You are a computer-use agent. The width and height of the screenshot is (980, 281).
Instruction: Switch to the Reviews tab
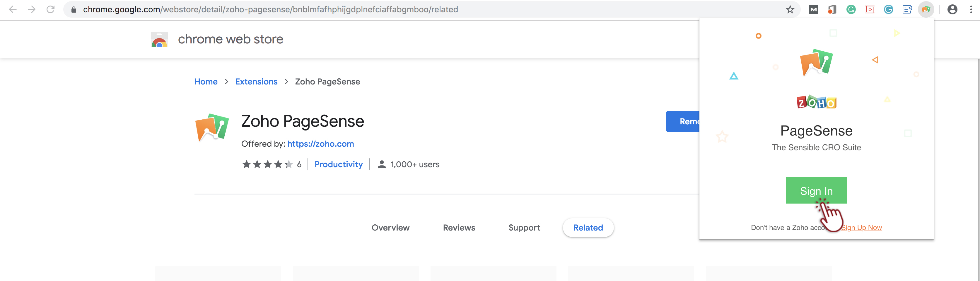(x=459, y=228)
